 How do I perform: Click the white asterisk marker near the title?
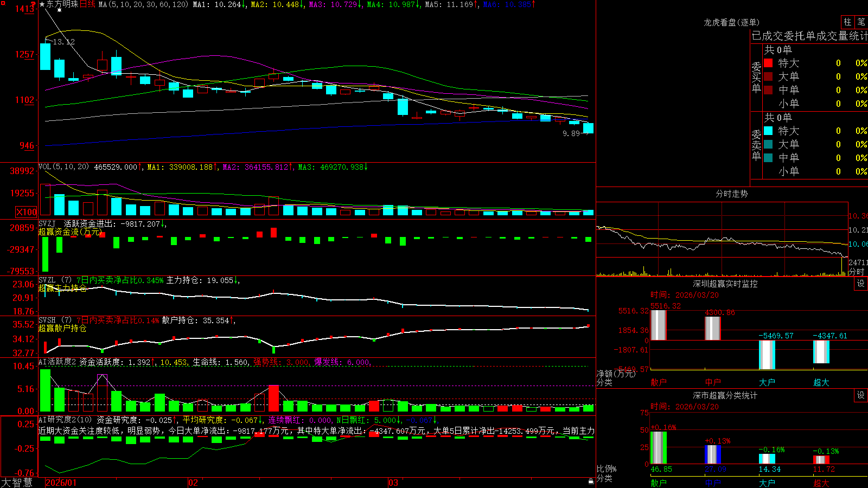point(59,10)
